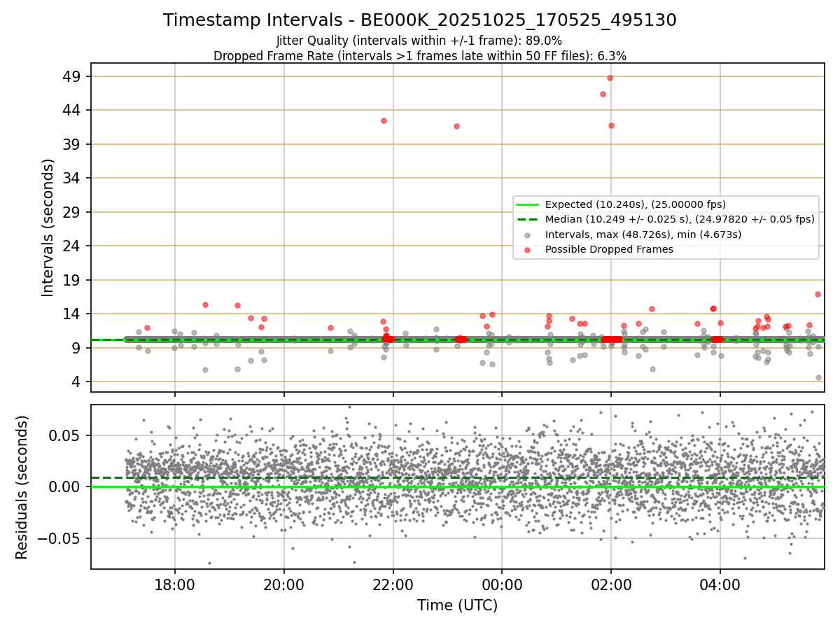Click legend entry 'Expected (10.240s), (25.00000 fps)'
840x630 pixels.
636,204
